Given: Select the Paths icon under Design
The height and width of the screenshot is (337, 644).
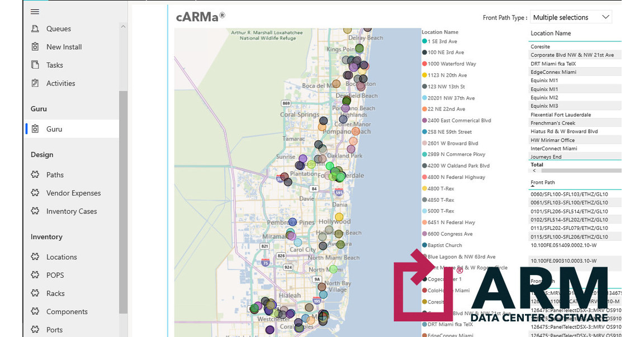Looking at the screenshot, I should (x=34, y=174).
